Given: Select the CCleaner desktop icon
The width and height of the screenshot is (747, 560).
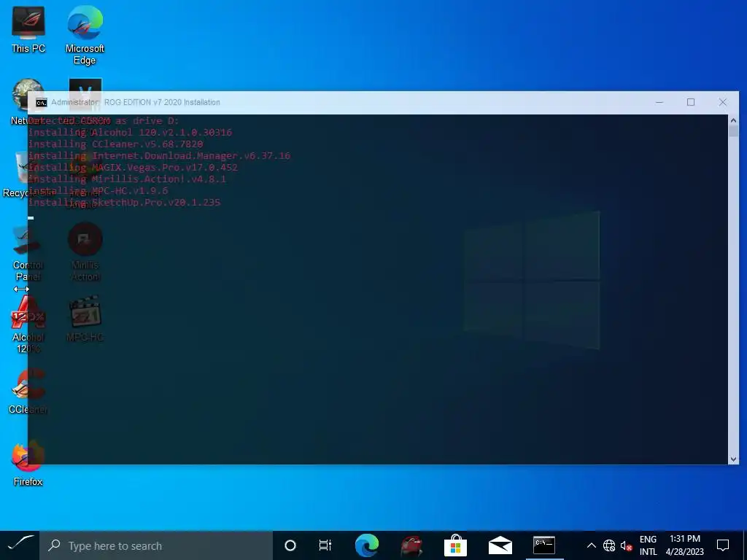Looking at the screenshot, I should point(28,392).
